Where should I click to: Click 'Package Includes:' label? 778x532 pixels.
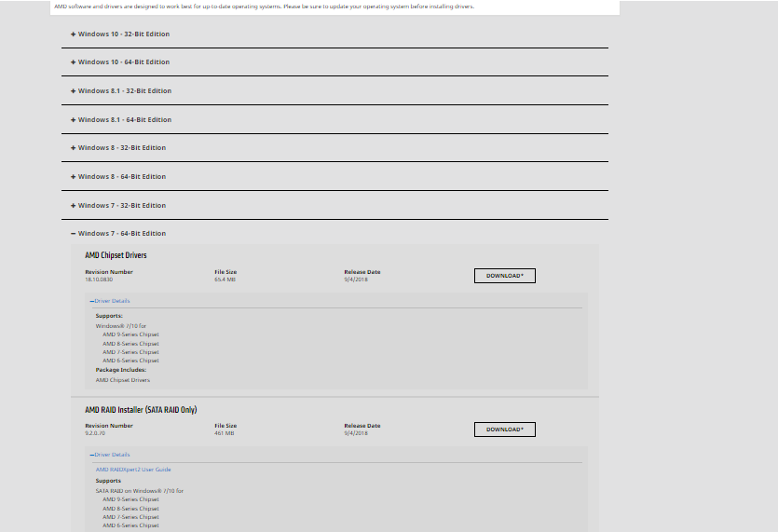tap(120, 370)
